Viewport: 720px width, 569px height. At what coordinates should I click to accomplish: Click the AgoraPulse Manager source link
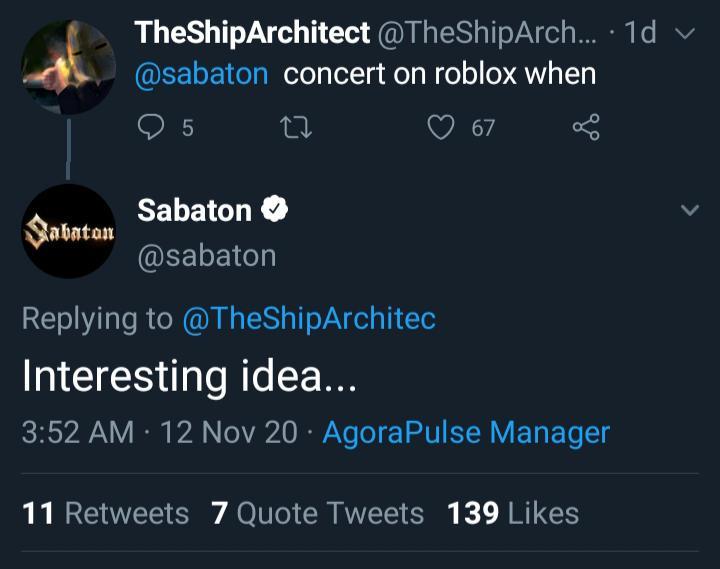point(466,432)
